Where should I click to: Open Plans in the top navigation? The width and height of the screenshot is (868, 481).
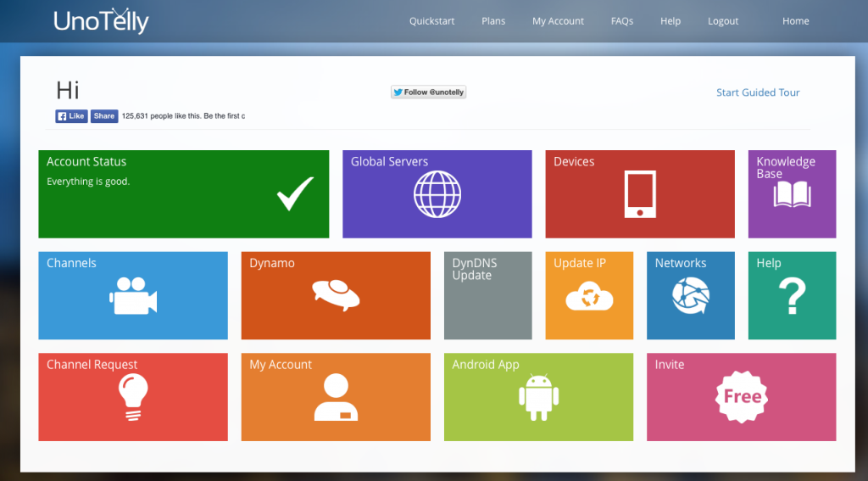tap(493, 21)
